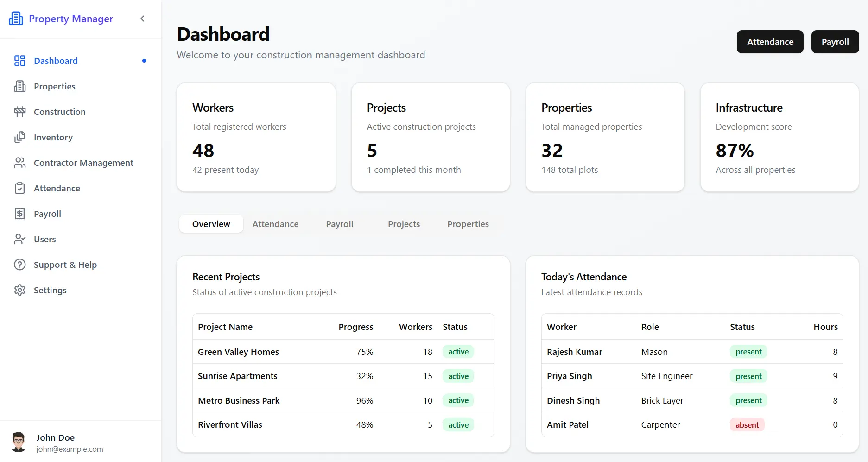Click the Attendance button at top right
Viewport: 868px width, 462px height.
(770, 42)
